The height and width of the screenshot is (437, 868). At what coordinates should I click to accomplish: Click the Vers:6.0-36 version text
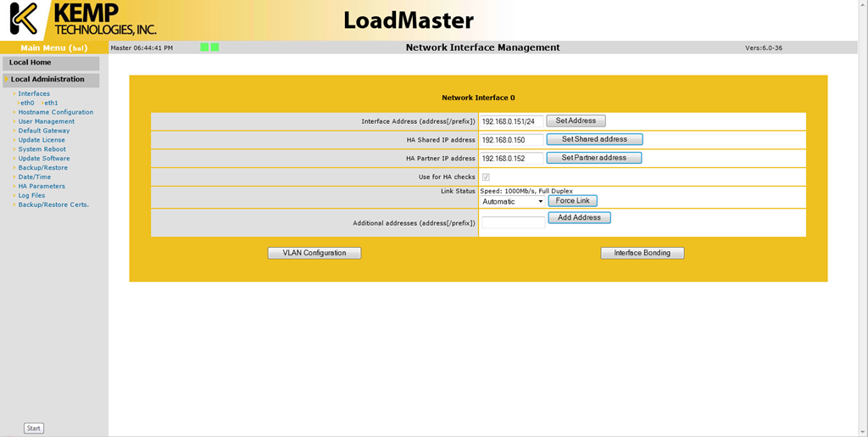click(764, 48)
